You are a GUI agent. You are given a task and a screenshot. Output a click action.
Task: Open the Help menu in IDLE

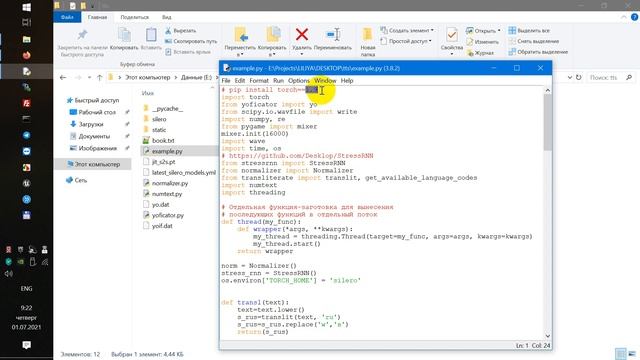347,80
